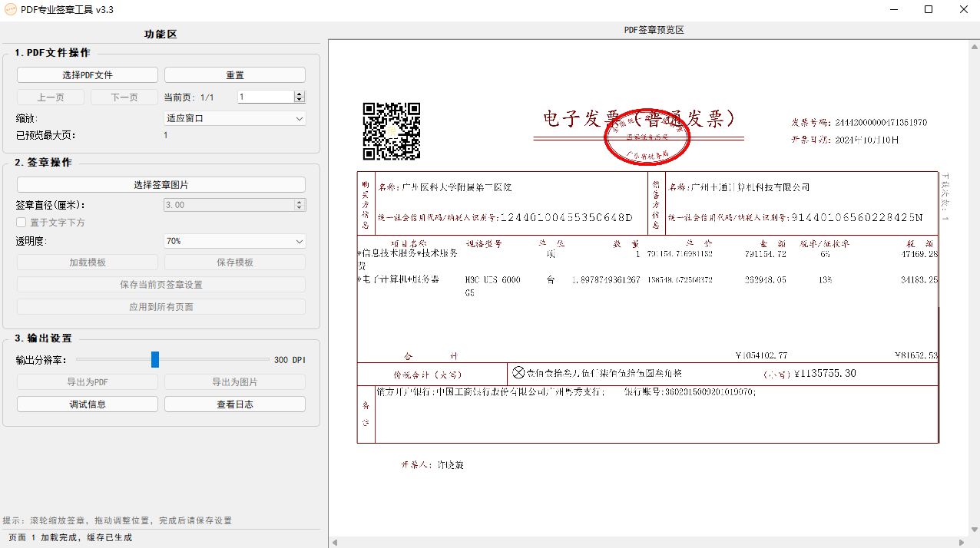View logs with 查看日志

click(x=234, y=404)
